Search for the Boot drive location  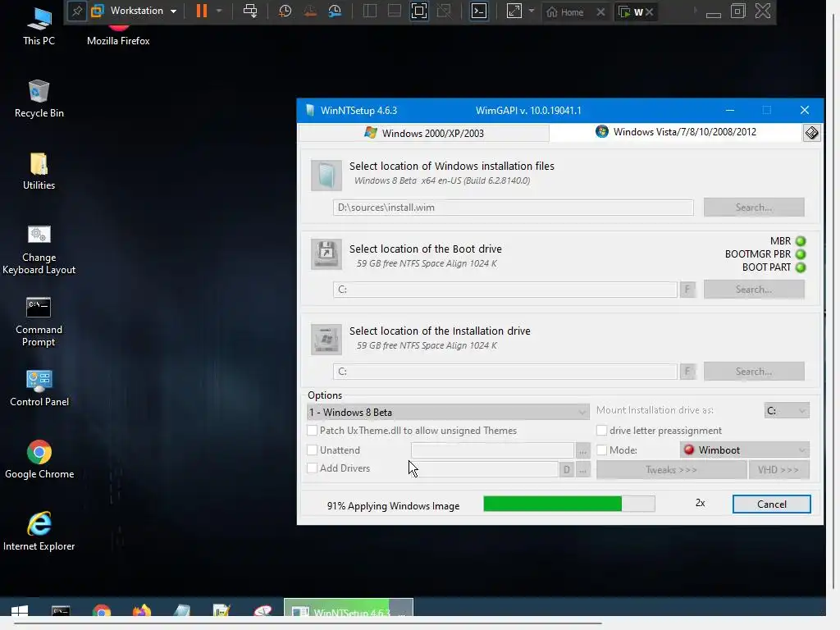[754, 290]
